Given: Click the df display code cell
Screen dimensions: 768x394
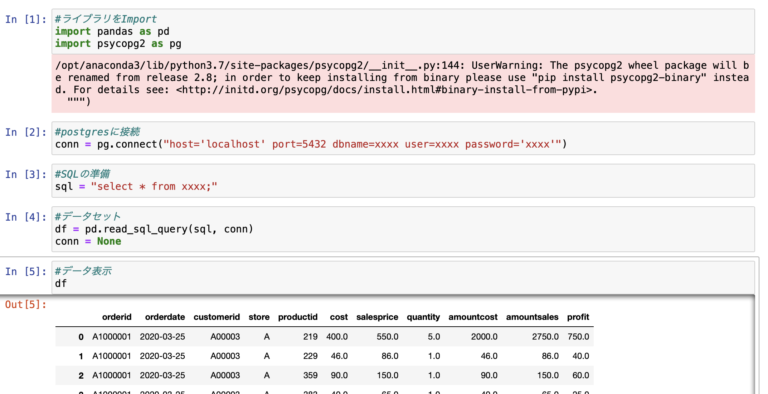Looking at the screenshot, I should pos(403,277).
